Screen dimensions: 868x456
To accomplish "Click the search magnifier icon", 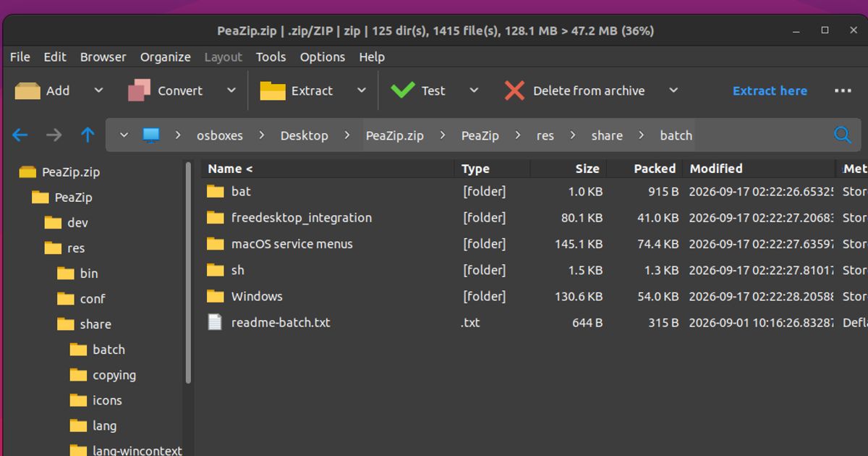I will [842, 135].
